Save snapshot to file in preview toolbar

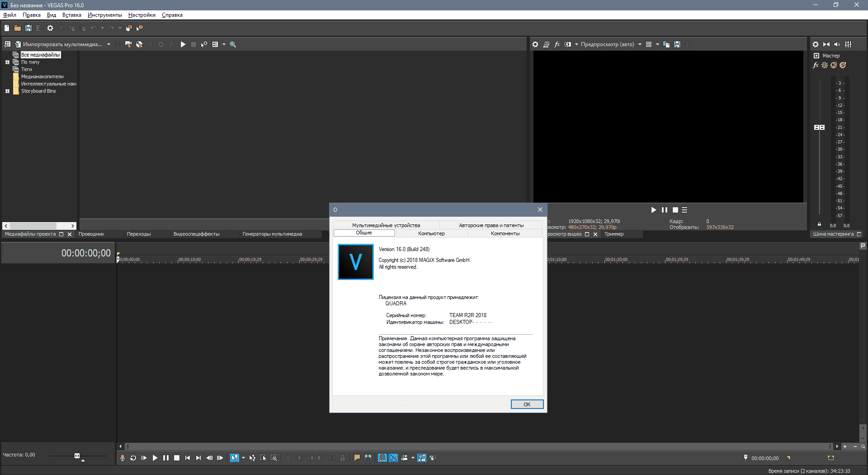677,44
